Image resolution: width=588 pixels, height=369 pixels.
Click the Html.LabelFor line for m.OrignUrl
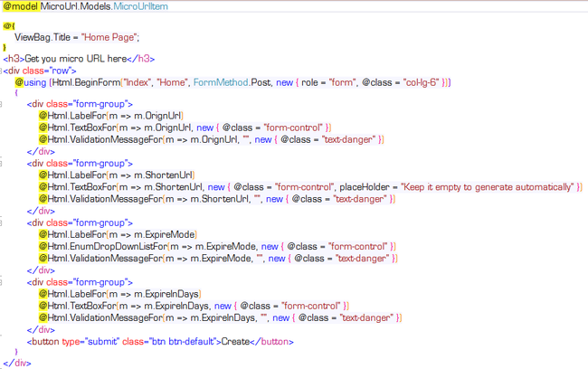click(111, 116)
